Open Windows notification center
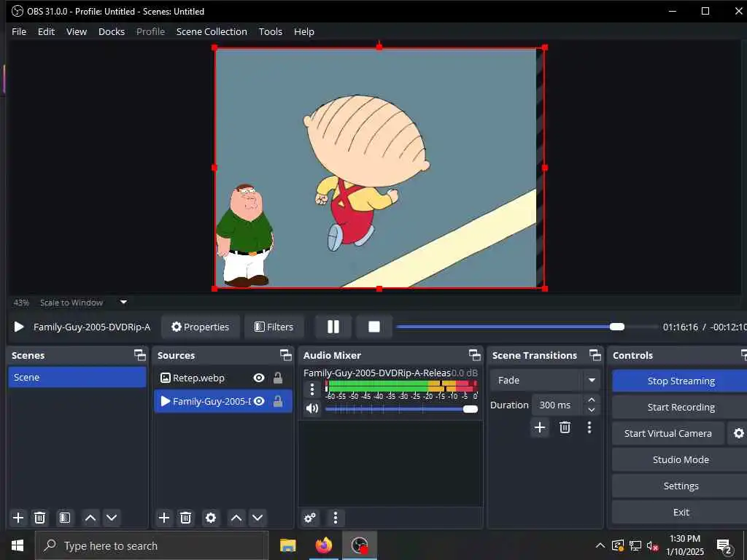The image size is (747, 560). (x=724, y=546)
